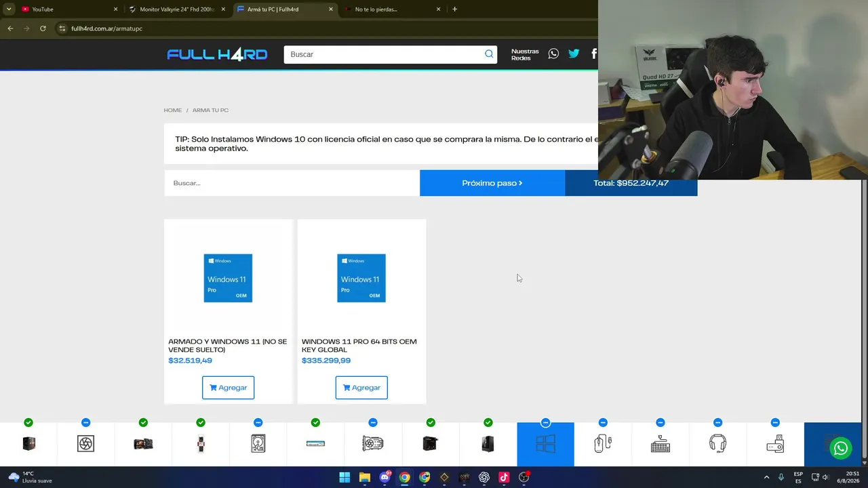The image size is (868, 488).
Task: Open File Explorer from the taskbar
Action: point(364,477)
